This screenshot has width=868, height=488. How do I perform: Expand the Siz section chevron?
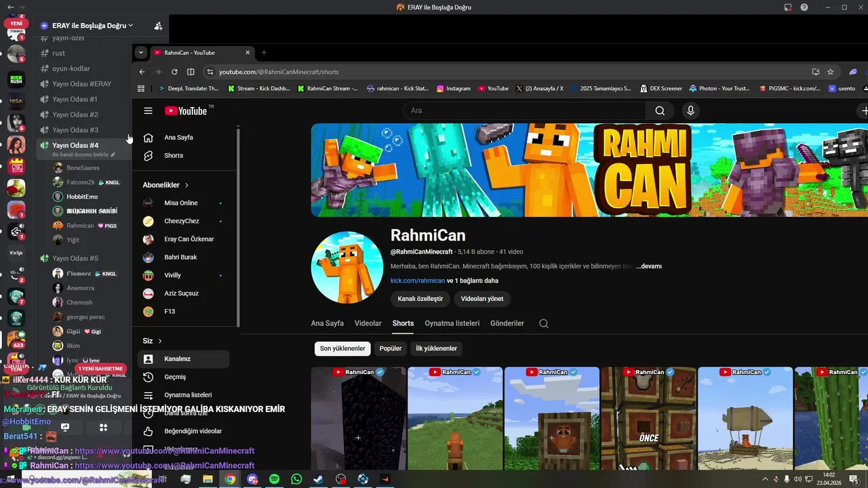coord(160,341)
